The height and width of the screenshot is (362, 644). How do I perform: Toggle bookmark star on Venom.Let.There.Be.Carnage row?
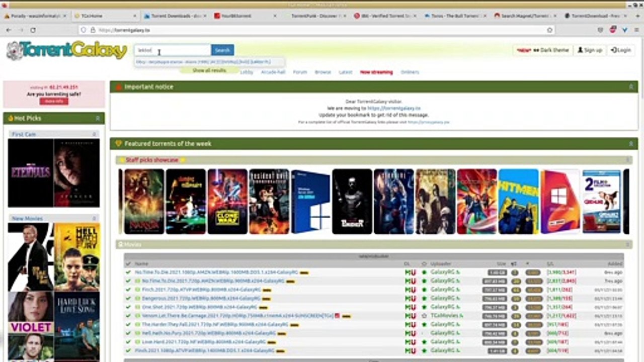point(424,316)
